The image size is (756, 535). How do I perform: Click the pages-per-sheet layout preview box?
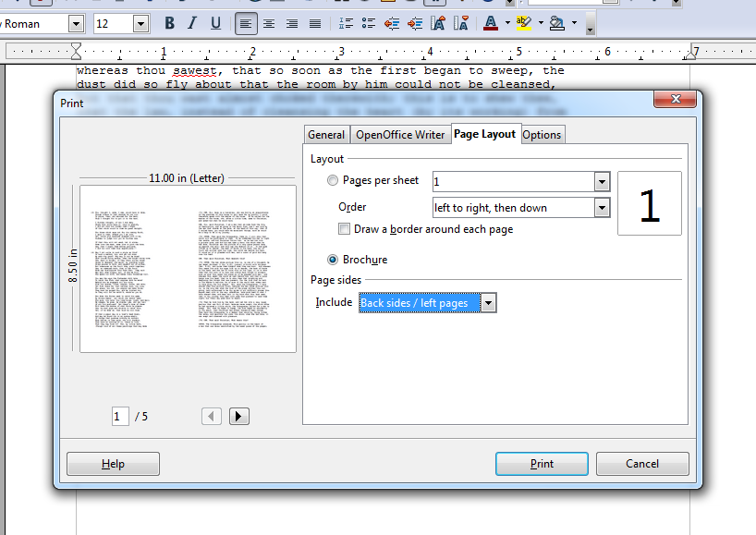click(x=650, y=203)
